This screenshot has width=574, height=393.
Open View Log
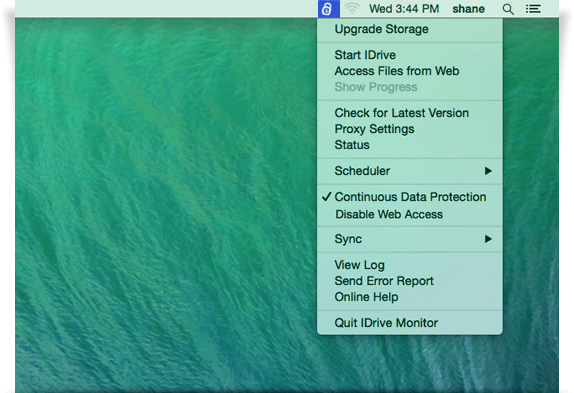[x=410, y=265]
